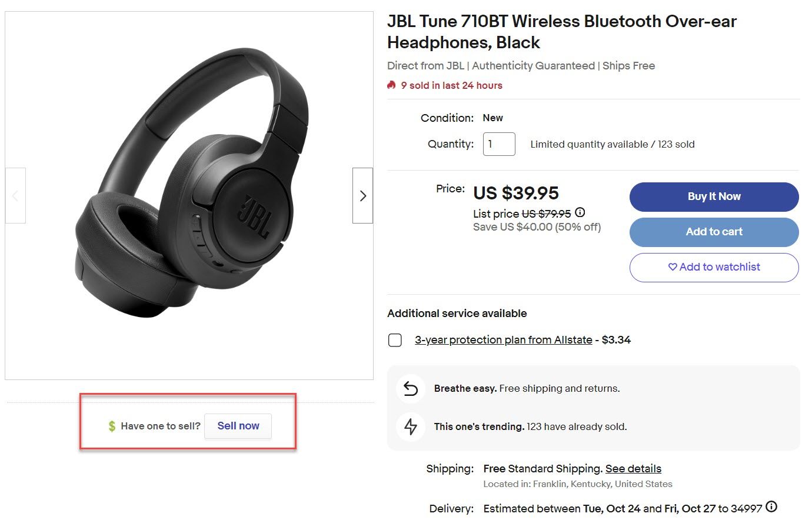Image resolution: width=812 pixels, height=520 pixels.
Task: Click Buy It Now
Action: (x=714, y=196)
